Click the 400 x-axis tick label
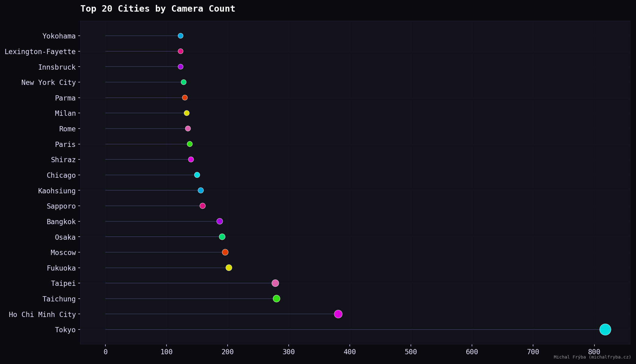 tap(349, 352)
